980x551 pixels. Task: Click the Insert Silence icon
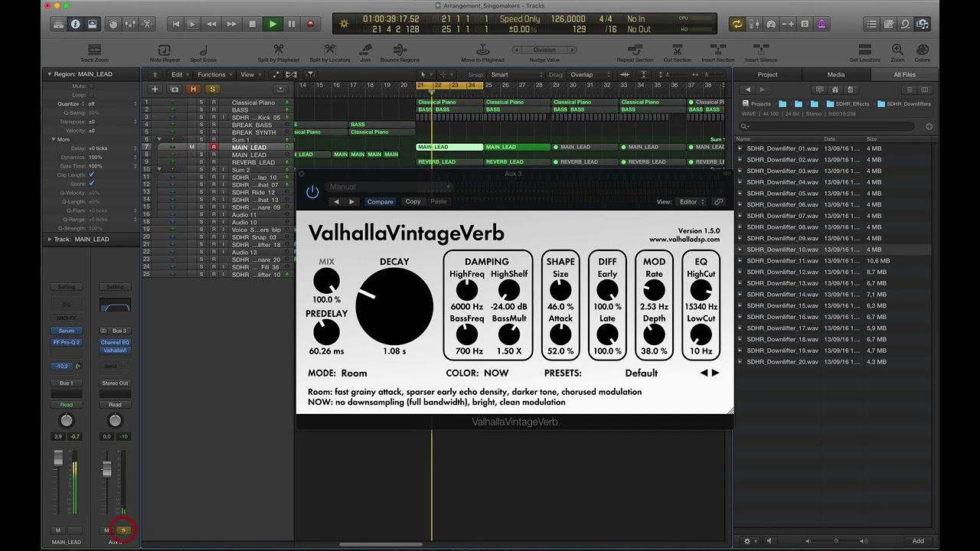(761, 51)
